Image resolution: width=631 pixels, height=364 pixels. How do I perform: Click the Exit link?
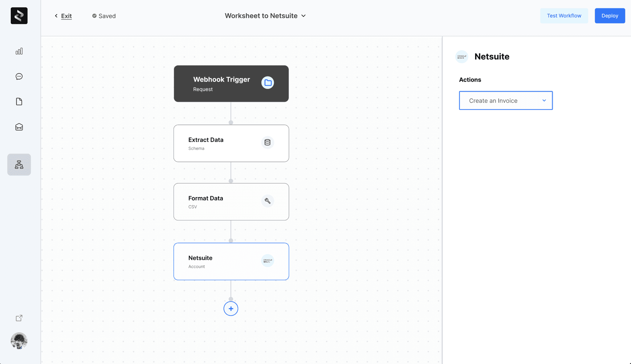(x=66, y=16)
